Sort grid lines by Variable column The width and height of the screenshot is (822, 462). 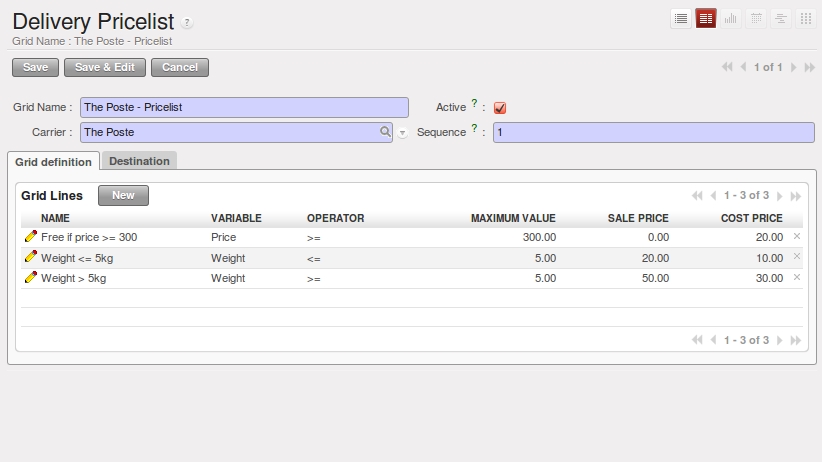click(x=236, y=218)
